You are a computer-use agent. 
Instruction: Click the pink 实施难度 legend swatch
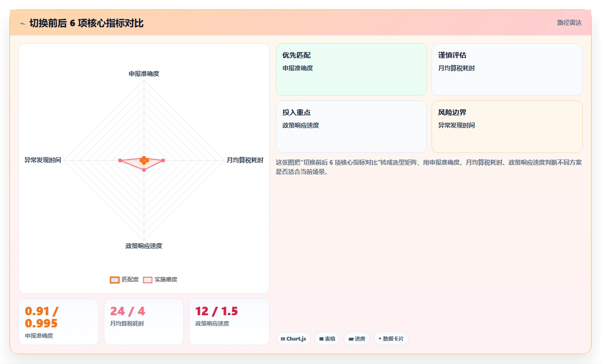(147, 280)
